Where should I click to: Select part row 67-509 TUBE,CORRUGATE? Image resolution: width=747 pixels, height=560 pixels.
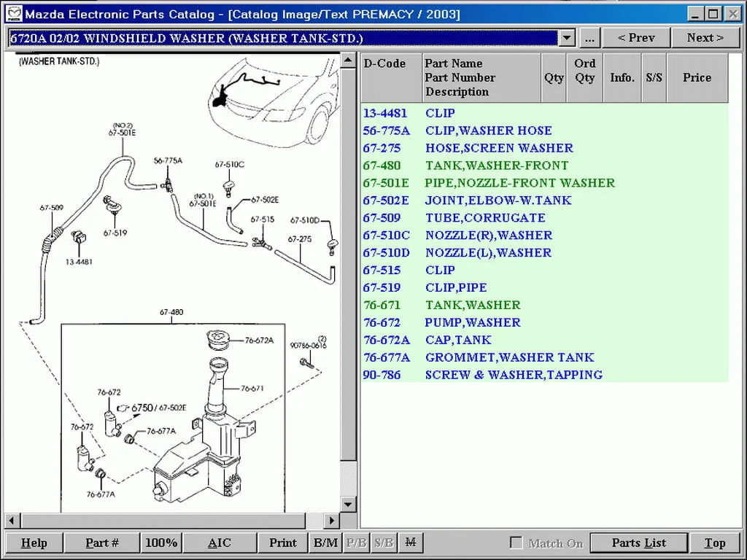(544, 218)
